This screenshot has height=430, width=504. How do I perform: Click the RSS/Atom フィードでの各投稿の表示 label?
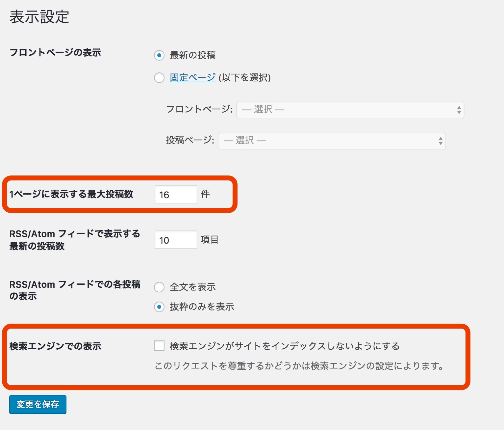(x=75, y=290)
